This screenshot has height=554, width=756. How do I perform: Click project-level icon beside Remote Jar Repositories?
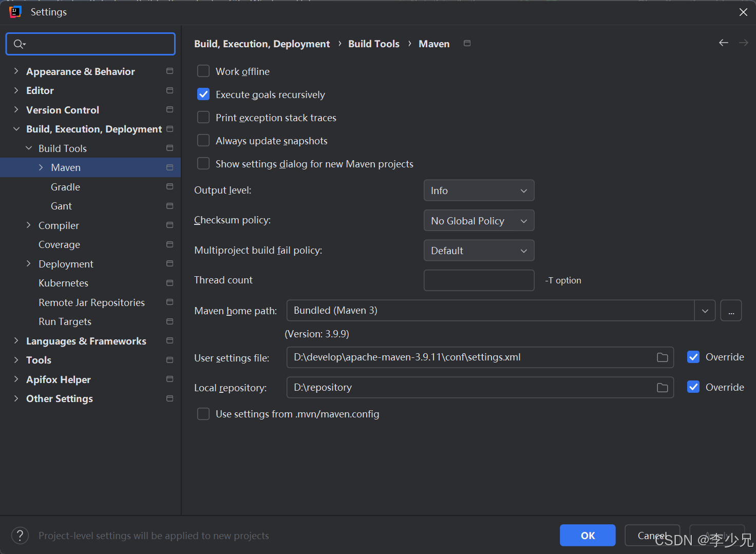(x=170, y=302)
